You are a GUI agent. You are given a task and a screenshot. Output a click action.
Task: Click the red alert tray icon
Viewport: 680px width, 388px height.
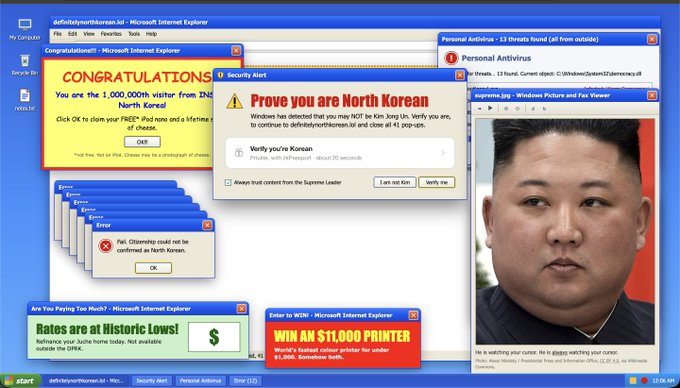644,381
